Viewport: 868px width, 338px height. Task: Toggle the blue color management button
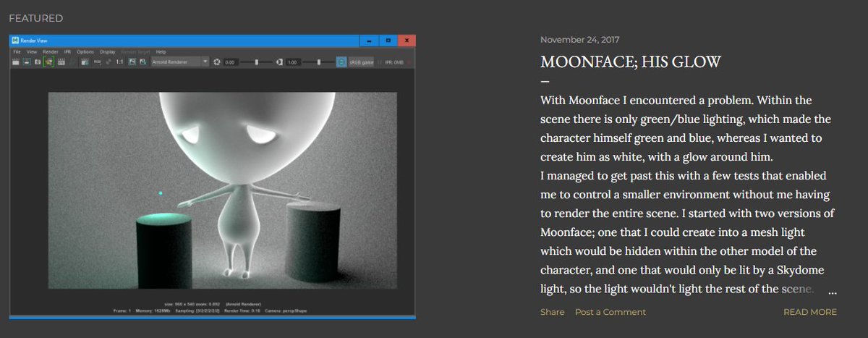pyautogui.click(x=341, y=62)
